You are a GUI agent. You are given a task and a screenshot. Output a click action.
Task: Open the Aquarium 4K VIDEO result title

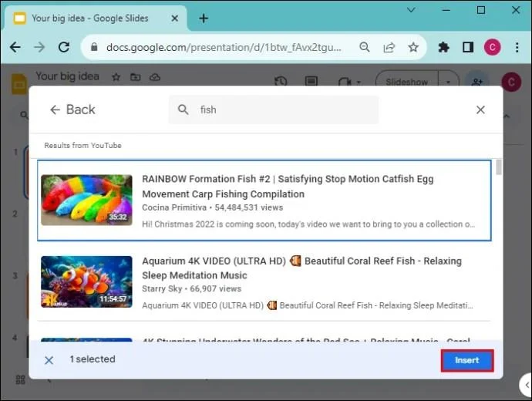pyautogui.click(x=301, y=268)
